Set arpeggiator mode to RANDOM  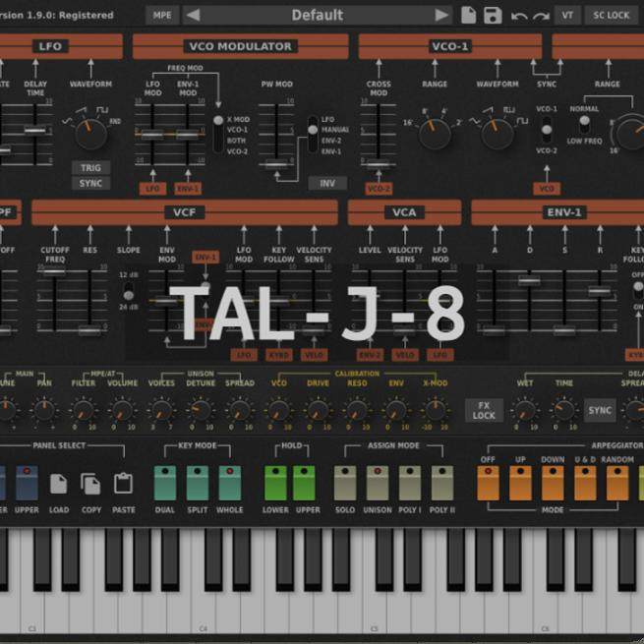617,483
